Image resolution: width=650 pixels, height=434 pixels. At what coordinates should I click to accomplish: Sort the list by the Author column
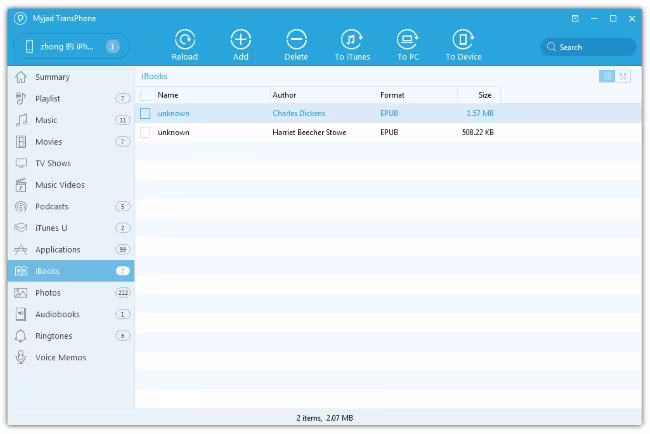323,95
